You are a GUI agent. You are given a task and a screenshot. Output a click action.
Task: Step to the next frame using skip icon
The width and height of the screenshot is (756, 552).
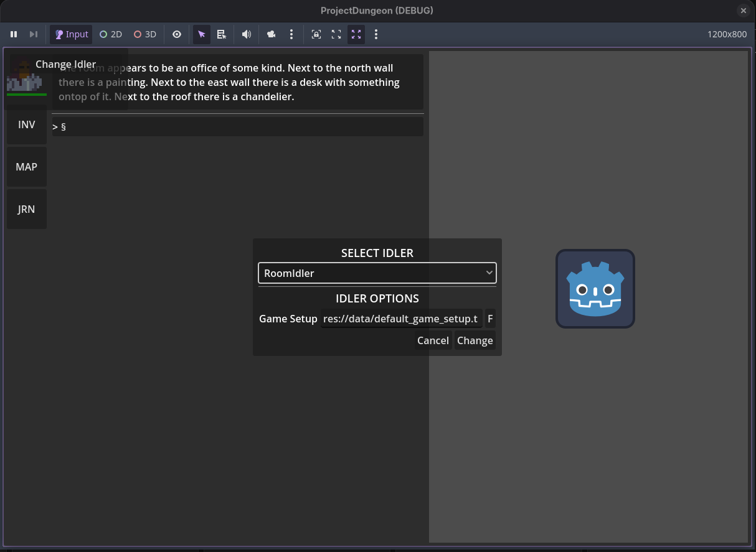click(x=34, y=34)
